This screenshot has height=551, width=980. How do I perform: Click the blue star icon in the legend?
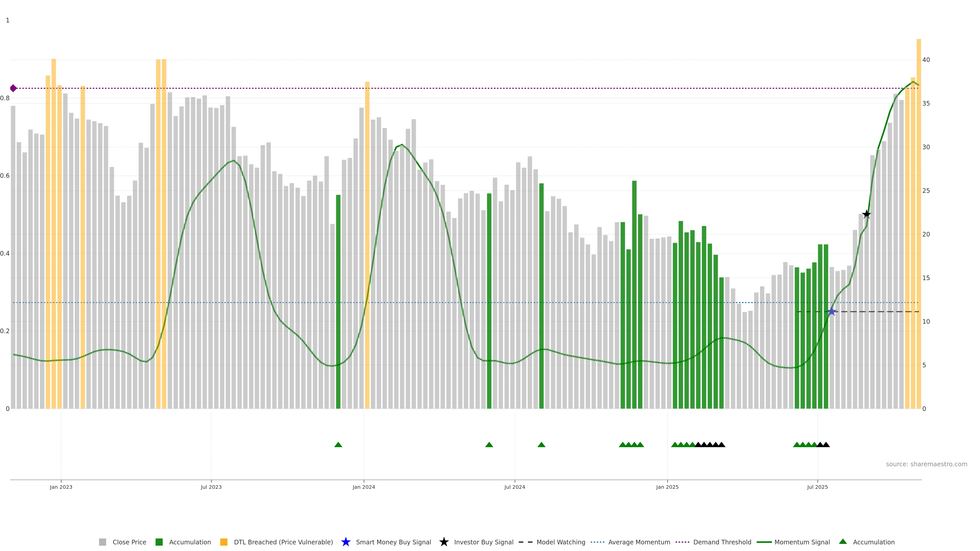(346, 542)
